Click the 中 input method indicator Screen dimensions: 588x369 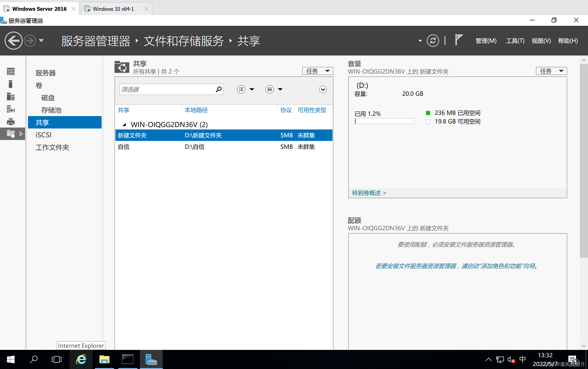tap(522, 359)
